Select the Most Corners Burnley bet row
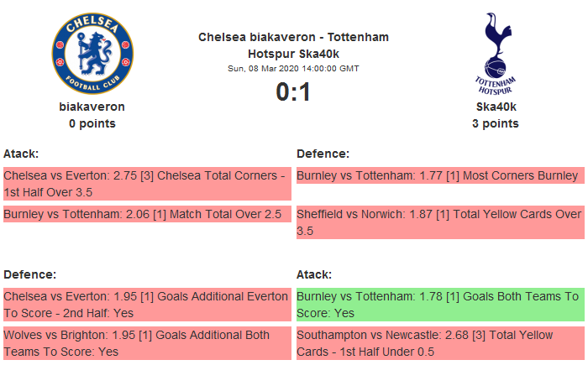The image size is (588, 386). click(440, 175)
